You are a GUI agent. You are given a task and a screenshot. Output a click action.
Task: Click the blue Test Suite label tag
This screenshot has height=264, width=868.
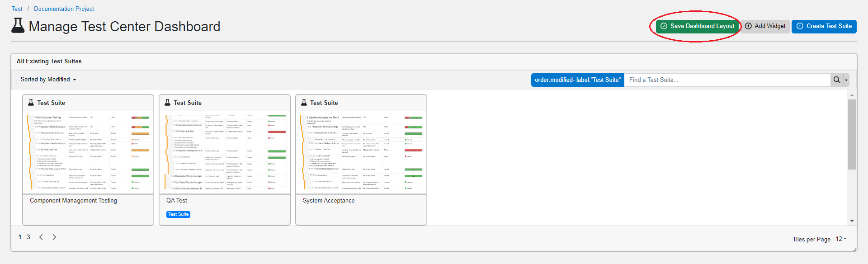(178, 214)
